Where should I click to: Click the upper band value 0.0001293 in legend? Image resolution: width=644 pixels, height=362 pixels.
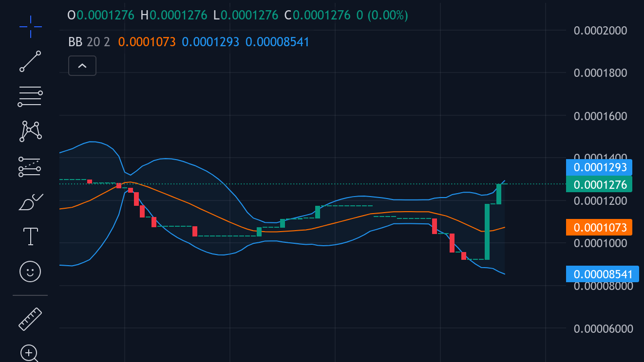[210, 42]
